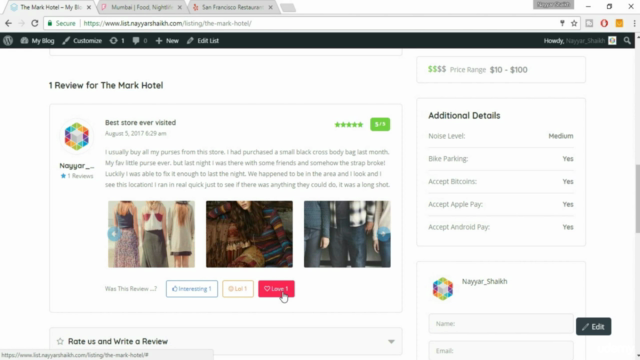Switch to San Francisco Restaurants tab
The height and width of the screenshot is (360, 640).
(x=232, y=7)
